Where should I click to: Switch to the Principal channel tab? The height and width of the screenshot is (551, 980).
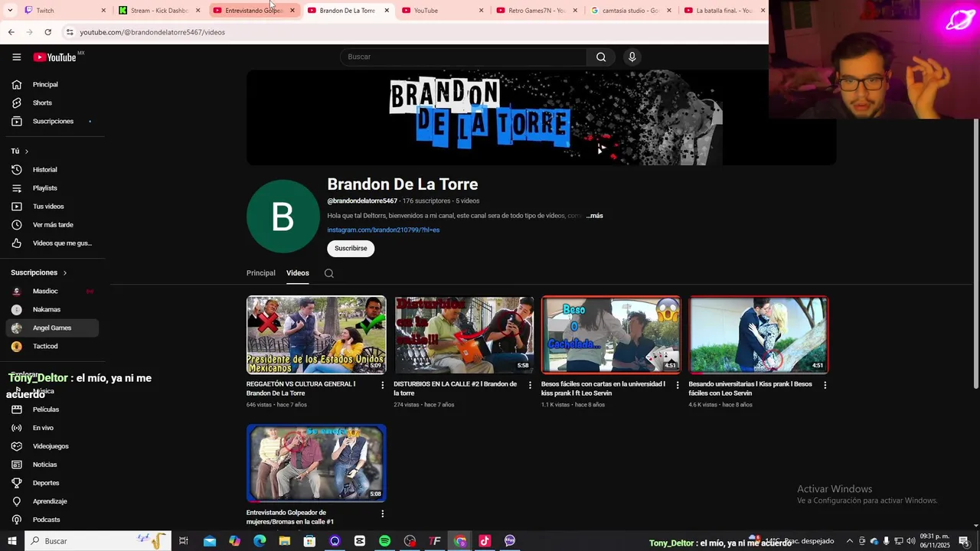[261, 273]
